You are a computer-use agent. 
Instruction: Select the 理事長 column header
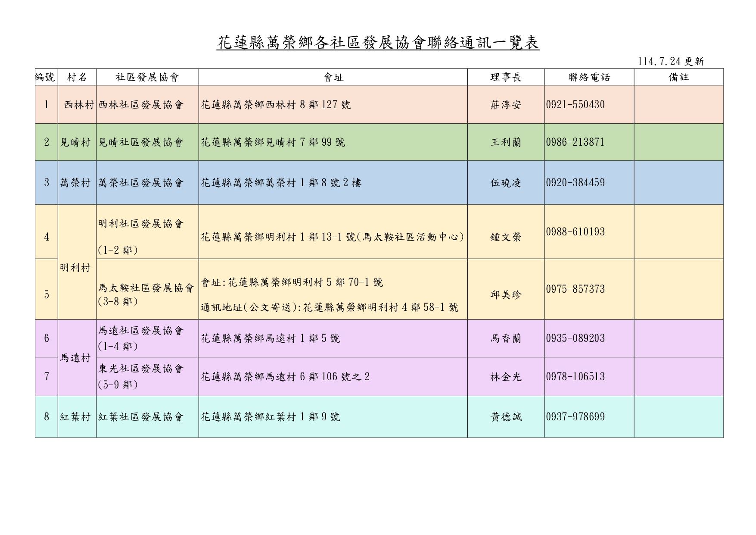(506, 77)
